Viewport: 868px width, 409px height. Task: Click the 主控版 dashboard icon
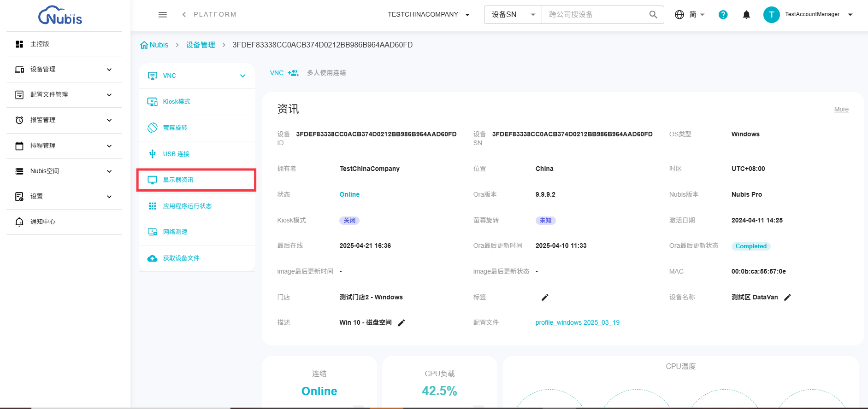coord(19,44)
